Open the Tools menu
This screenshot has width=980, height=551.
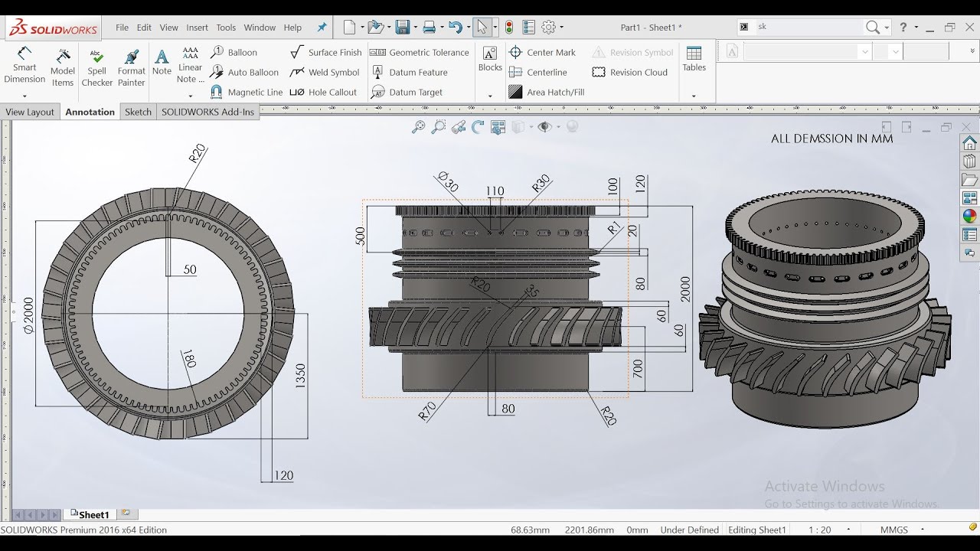tap(226, 28)
